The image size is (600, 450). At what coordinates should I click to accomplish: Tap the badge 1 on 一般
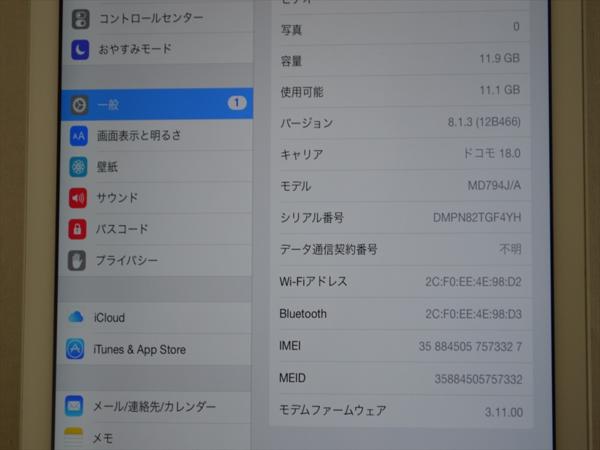coord(237,103)
